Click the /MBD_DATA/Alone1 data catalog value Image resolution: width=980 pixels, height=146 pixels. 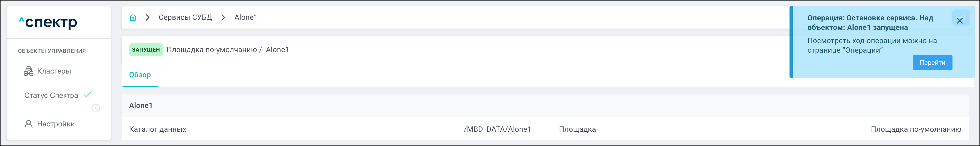(x=497, y=129)
